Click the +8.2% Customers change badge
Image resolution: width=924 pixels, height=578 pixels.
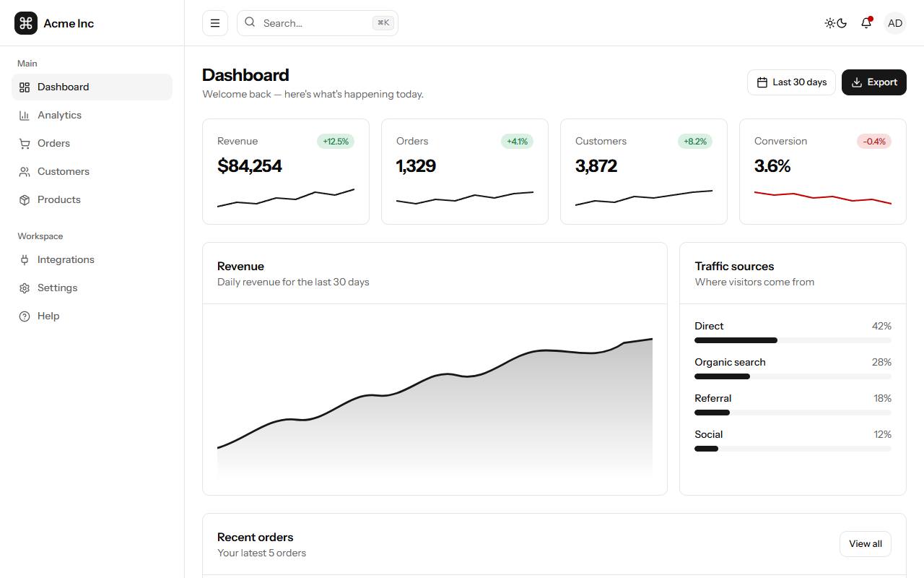(x=695, y=142)
